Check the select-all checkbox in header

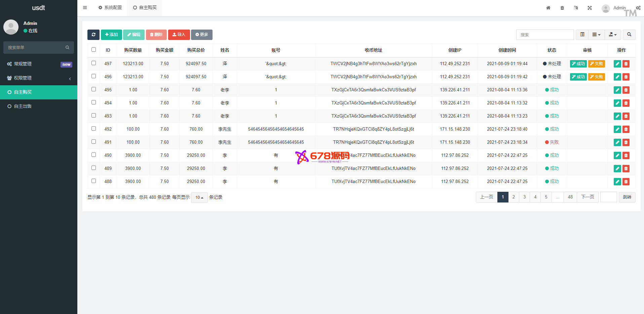(94, 50)
